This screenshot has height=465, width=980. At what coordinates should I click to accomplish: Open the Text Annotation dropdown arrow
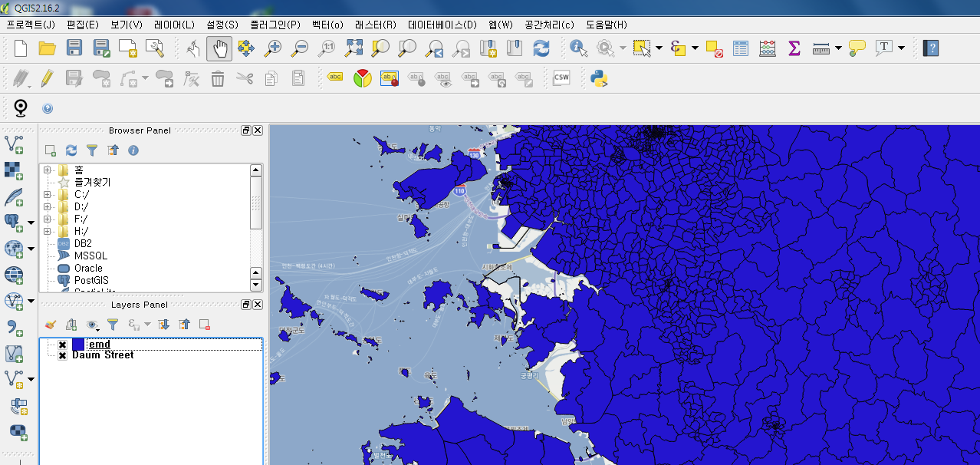pyautogui.click(x=901, y=48)
